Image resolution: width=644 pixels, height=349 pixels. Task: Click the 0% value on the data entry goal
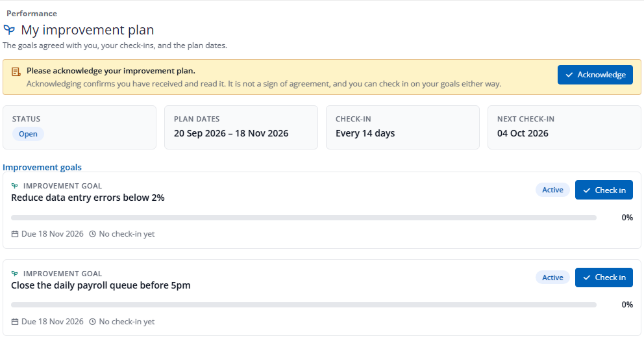tap(627, 218)
